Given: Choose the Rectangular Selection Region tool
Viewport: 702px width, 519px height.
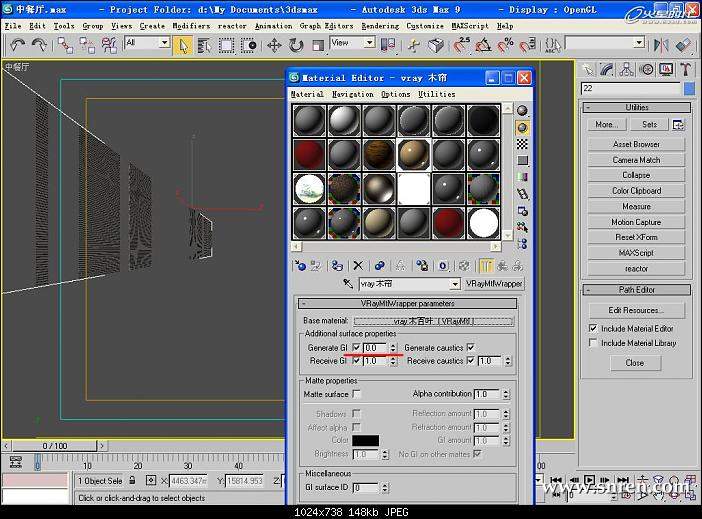Looking at the screenshot, I should [x=227, y=45].
